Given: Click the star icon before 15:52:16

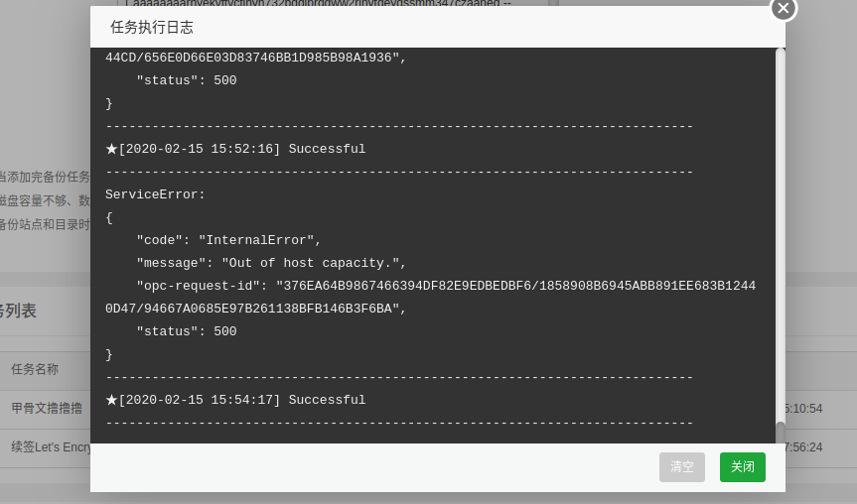Looking at the screenshot, I should click(111, 149).
